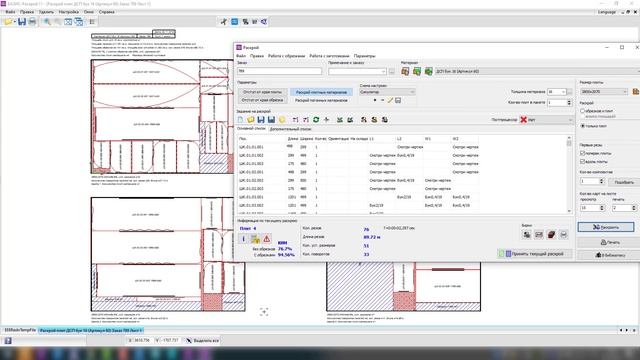This screenshot has width=640, height=360.
Task: Print icon in main window toolbar
Action: pyautogui.click(x=32, y=22)
